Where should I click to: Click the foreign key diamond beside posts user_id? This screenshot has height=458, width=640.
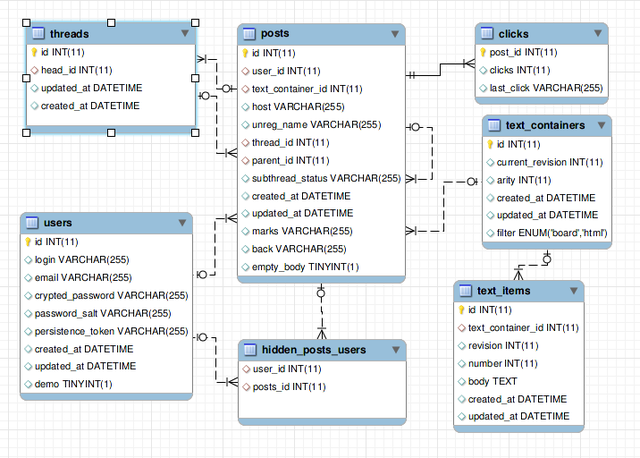tap(245, 71)
